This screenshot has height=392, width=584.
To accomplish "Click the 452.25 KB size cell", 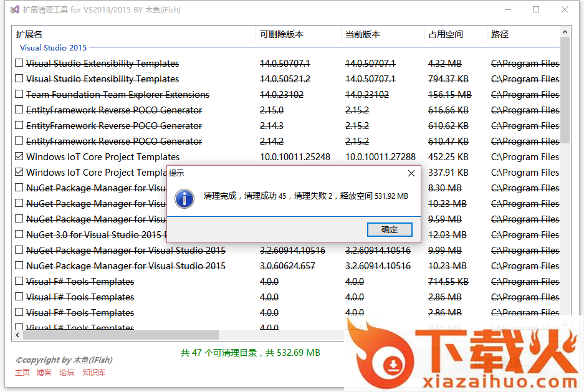I will point(448,156).
